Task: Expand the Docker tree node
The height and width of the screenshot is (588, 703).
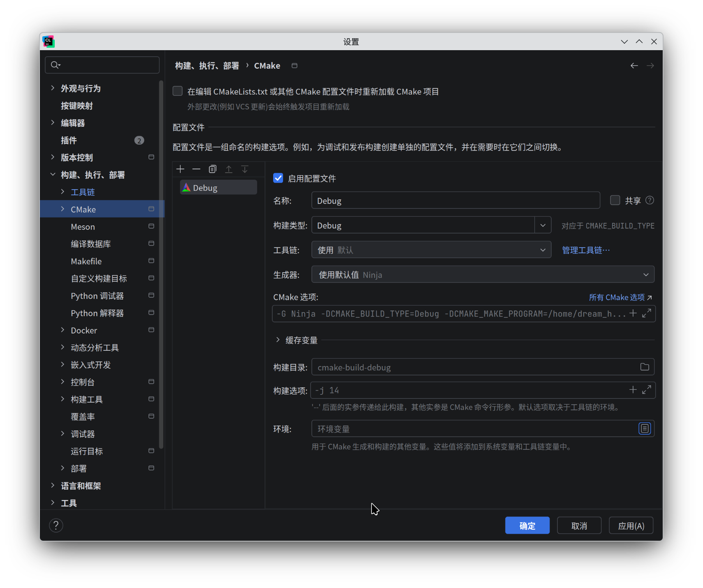Action: [x=63, y=330]
